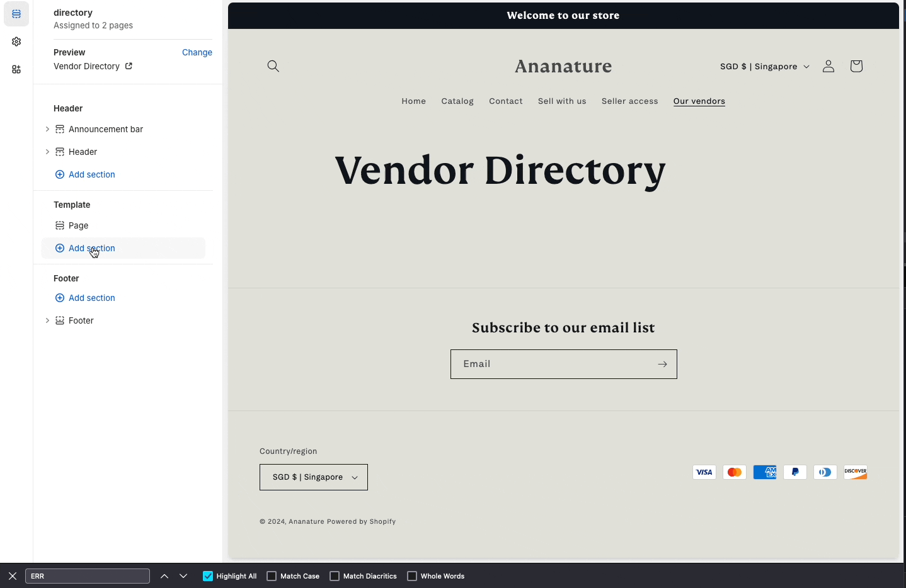
Task: Click the next match arrow in the find bar
Action: [x=183, y=575]
